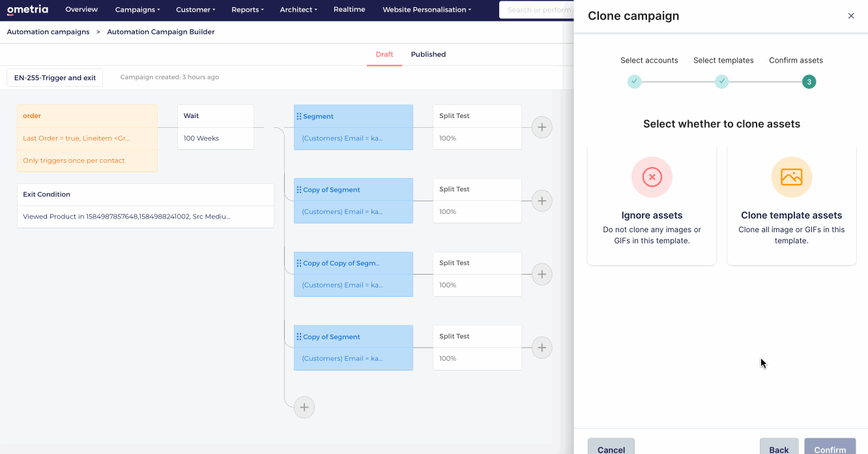Click the red Ignore assets icon
The image size is (868, 454).
(x=652, y=177)
